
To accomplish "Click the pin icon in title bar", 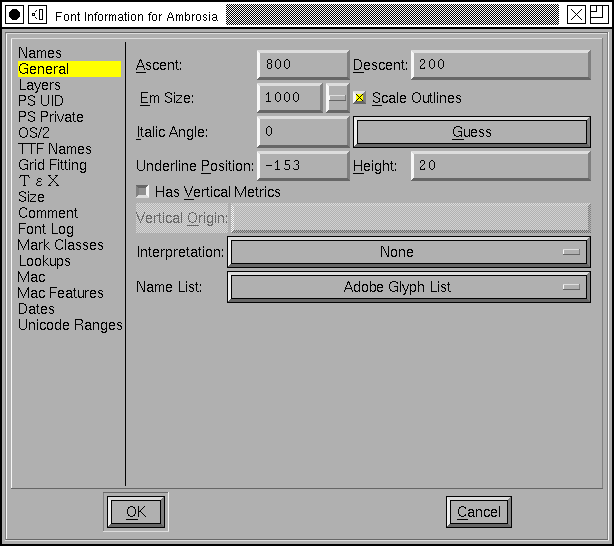I will (37, 14).
